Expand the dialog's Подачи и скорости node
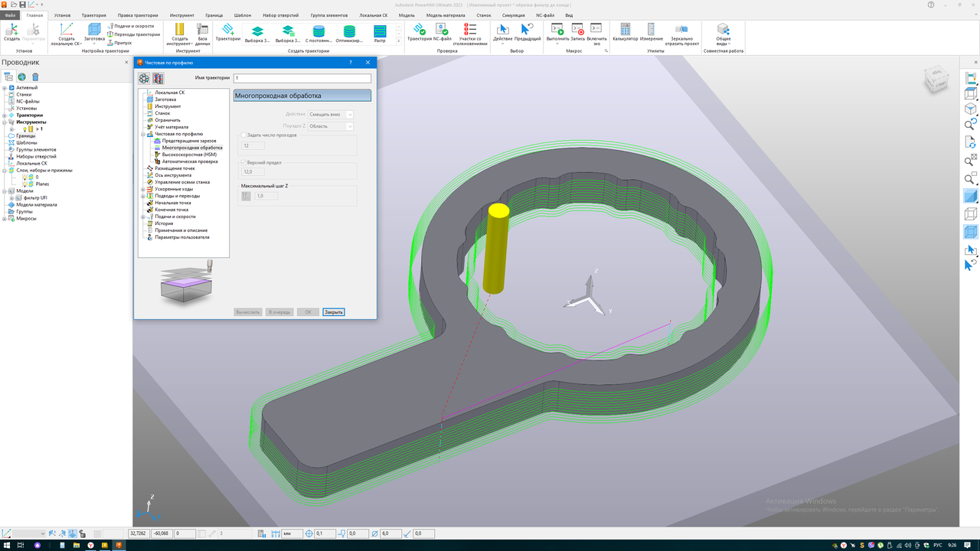The width and height of the screenshot is (980, 551). (142, 217)
